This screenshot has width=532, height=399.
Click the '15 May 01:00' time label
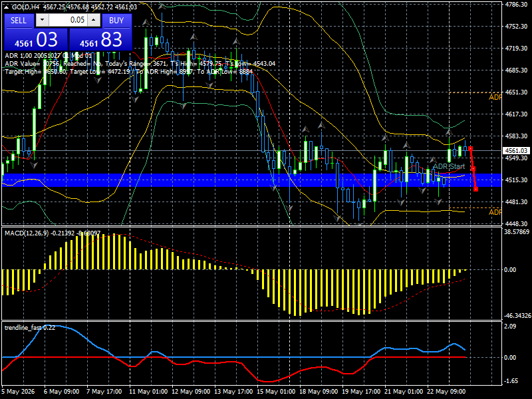(x=276, y=392)
